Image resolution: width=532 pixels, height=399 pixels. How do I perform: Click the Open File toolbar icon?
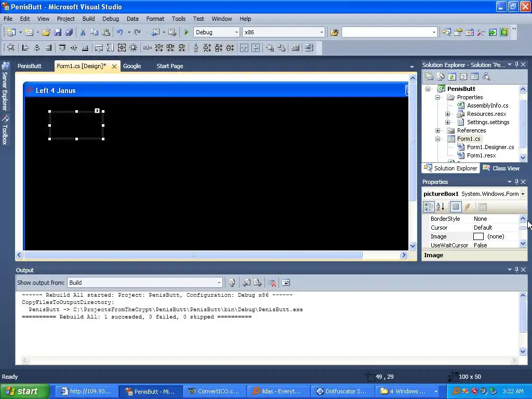(46, 32)
